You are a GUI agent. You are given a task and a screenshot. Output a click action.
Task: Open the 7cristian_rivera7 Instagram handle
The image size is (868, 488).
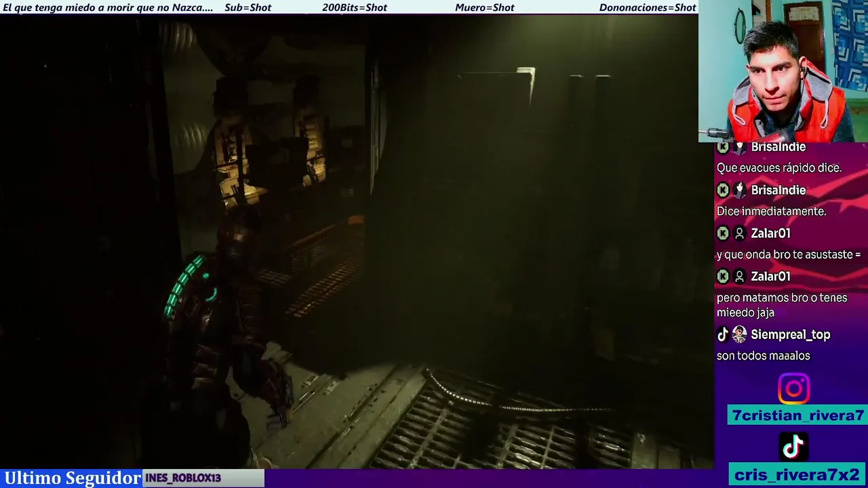(797, 415)
